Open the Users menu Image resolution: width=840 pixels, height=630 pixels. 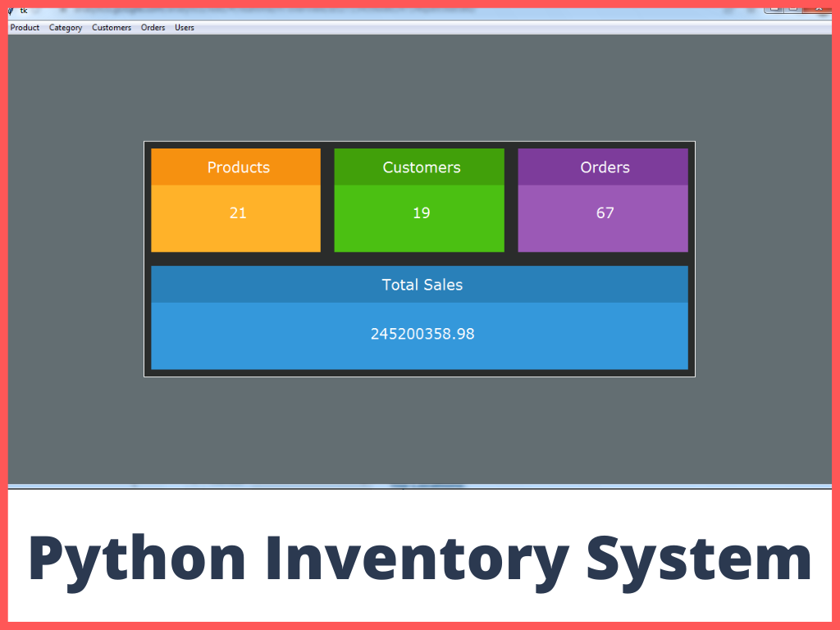[184, 27]
